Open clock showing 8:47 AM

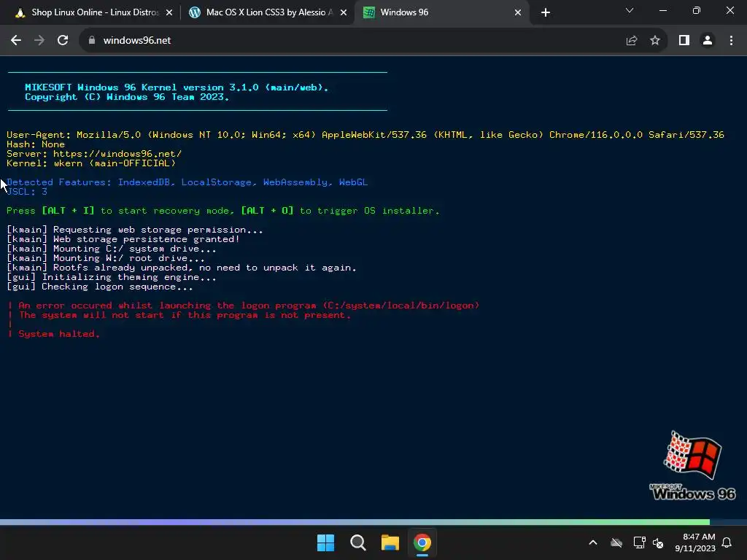click(695, 542)
